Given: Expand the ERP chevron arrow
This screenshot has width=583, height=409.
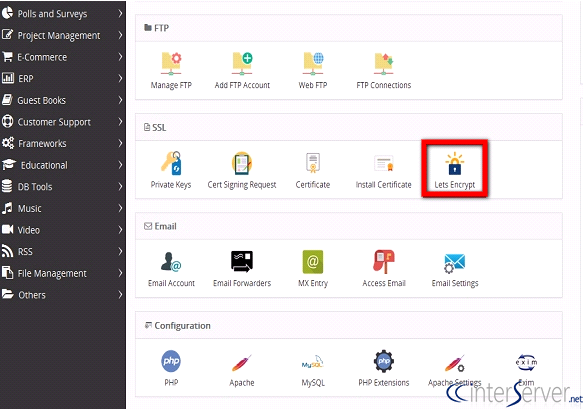Looking at the screenshot, I should pos(120,78).
